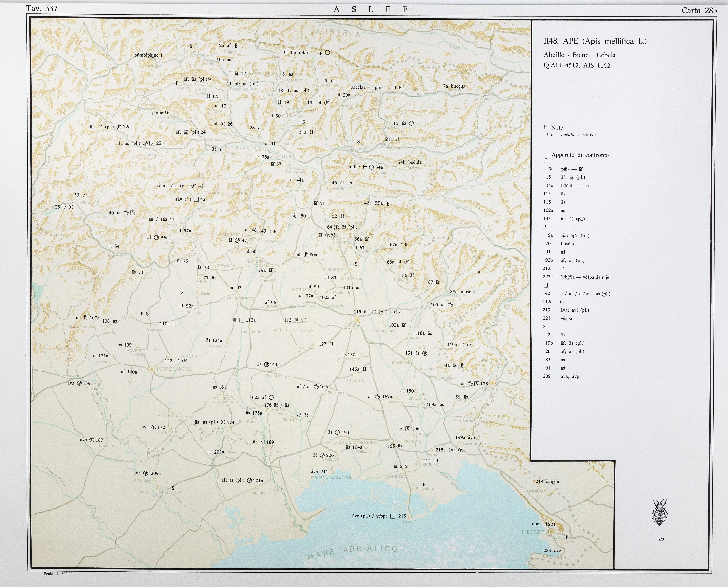The image size is (728, 587).
Task: Click the Pordenone city marker circle
Action: 152,370
